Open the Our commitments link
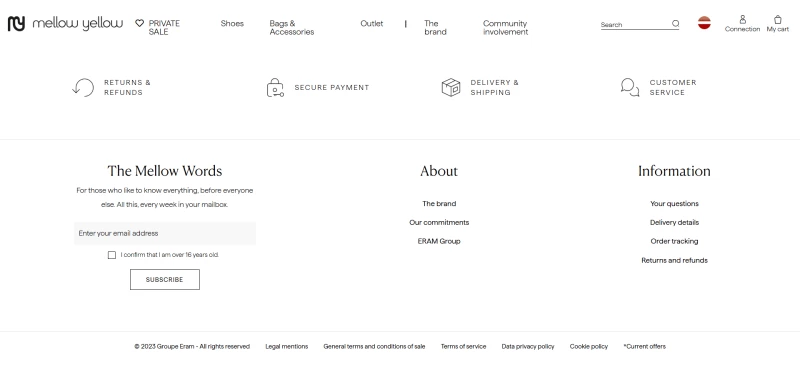 click(x=439, y=223)
